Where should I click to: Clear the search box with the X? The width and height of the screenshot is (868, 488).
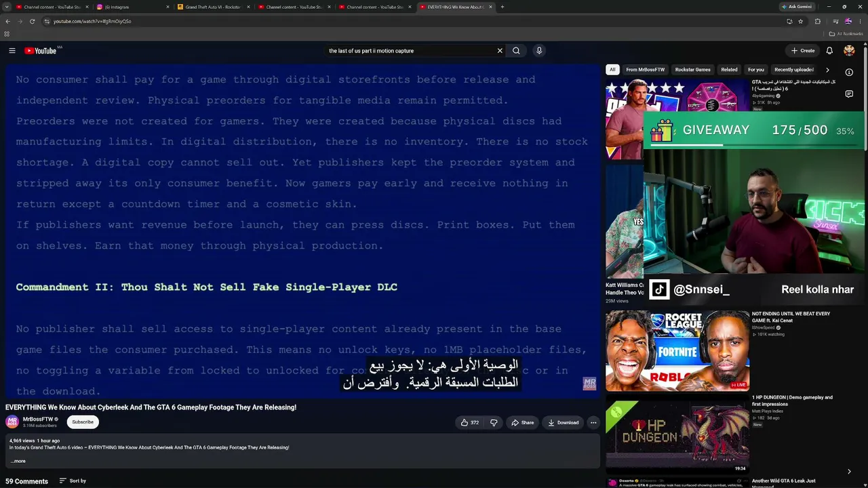coord(500,51)
